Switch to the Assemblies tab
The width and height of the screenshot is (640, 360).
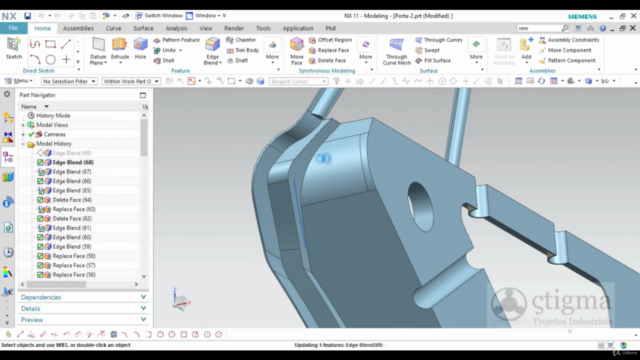point(78,28)
